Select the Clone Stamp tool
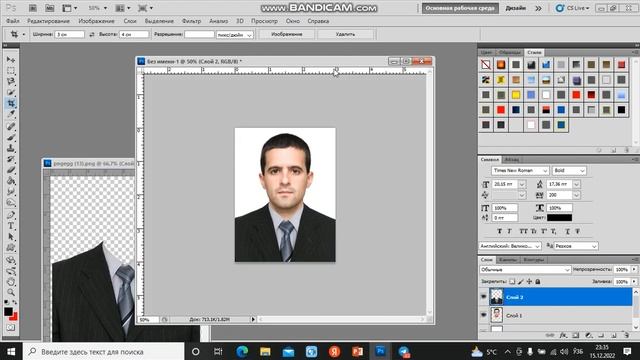 11,148
